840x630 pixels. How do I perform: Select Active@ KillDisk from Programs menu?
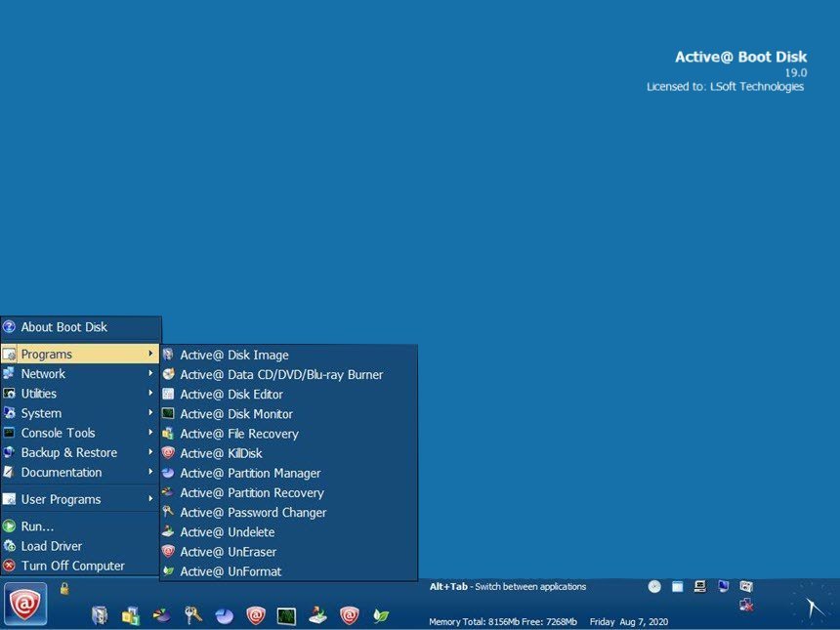[221, 453]
